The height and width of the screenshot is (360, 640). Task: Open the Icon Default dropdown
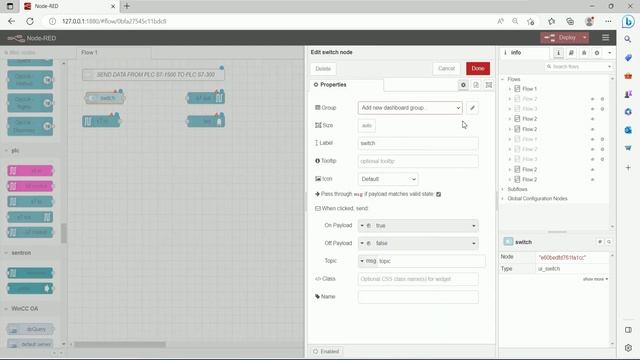388,179
